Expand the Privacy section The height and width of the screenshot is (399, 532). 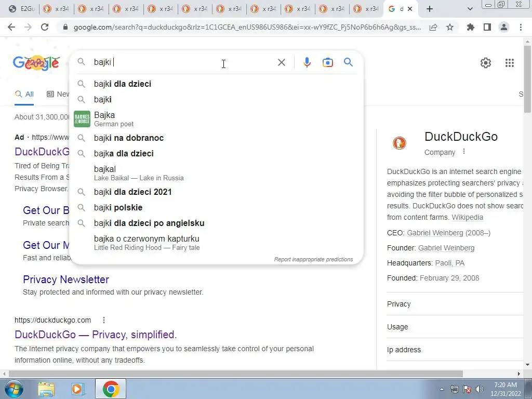point(455,304)
